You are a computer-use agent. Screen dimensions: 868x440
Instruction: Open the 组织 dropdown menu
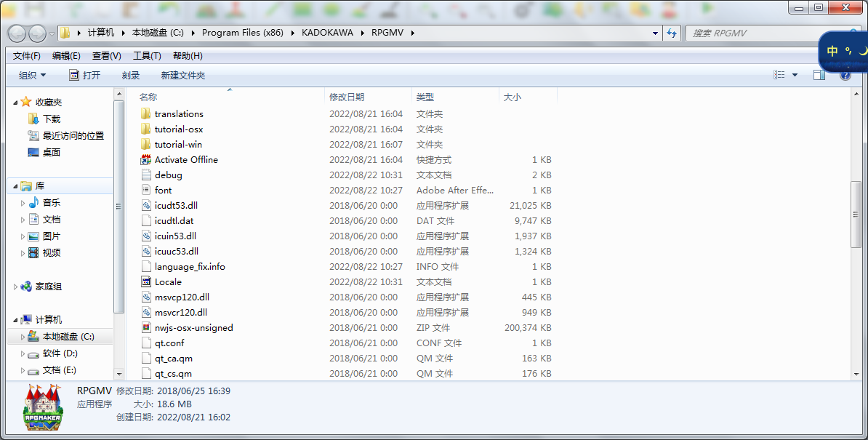pos(33,75)
